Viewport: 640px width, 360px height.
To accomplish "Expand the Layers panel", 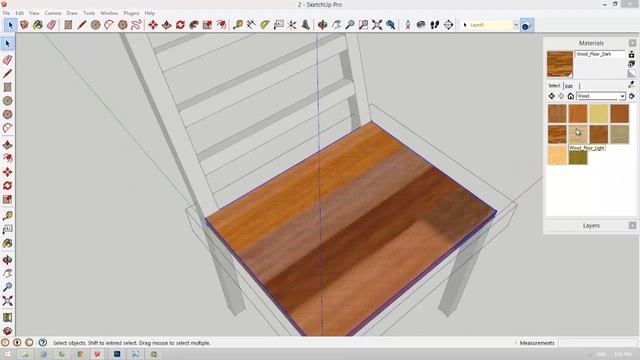I will click(x=591, y=226).
